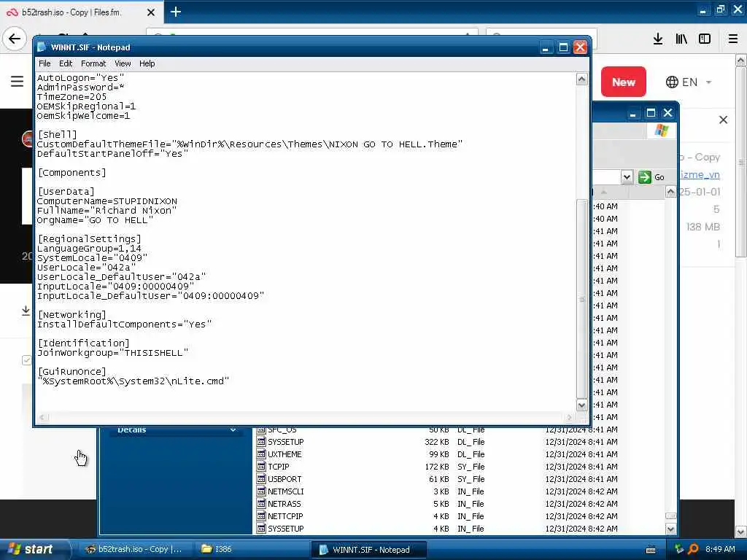Click the NETMSCLI file name
The image size is (747, 560).
(x=285, y=491)
